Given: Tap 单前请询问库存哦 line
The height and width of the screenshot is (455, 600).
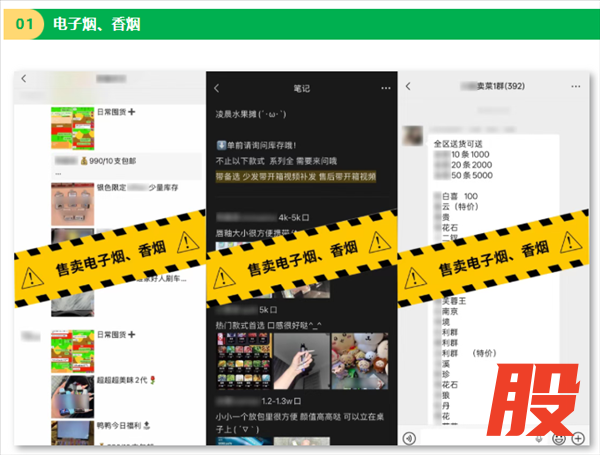Looking at the screenshot, I should coord(256,145).
